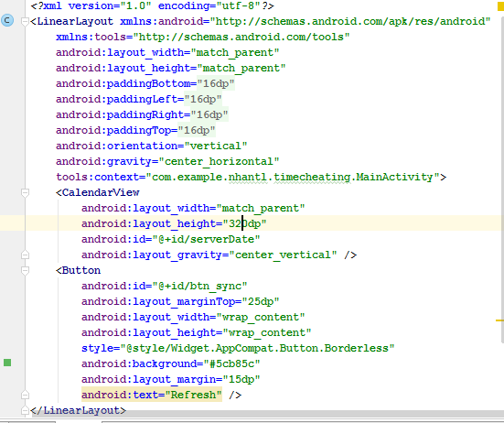Click the @style/Widget.AppCompat.Button.Borderless reference
504x423 pixels.
(257, 348)
